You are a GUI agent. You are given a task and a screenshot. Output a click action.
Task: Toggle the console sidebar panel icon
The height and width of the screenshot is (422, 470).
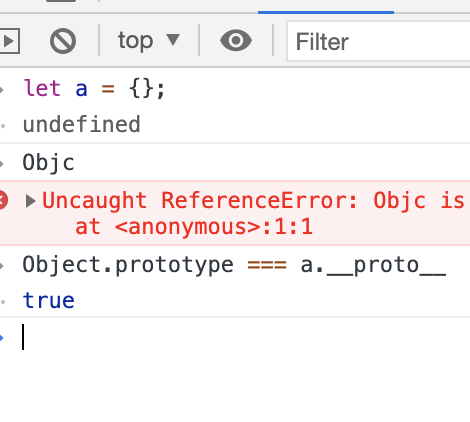point(10,41)
